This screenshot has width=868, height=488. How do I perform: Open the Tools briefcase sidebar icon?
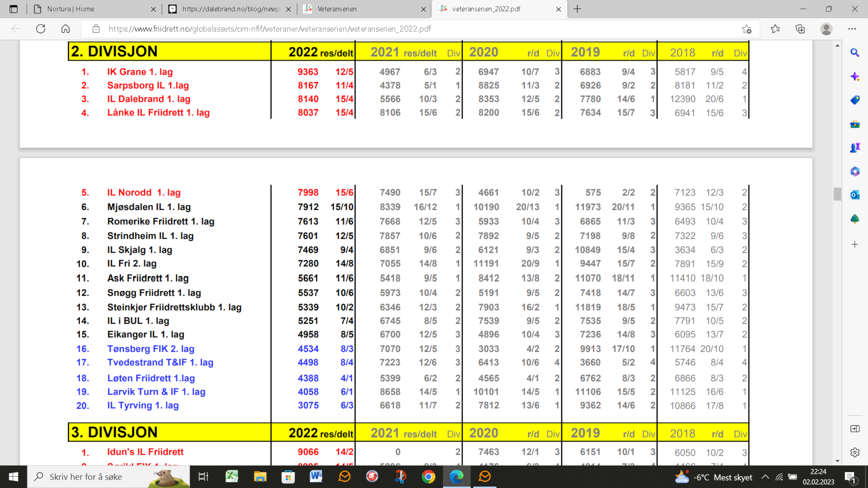[854, 124]
